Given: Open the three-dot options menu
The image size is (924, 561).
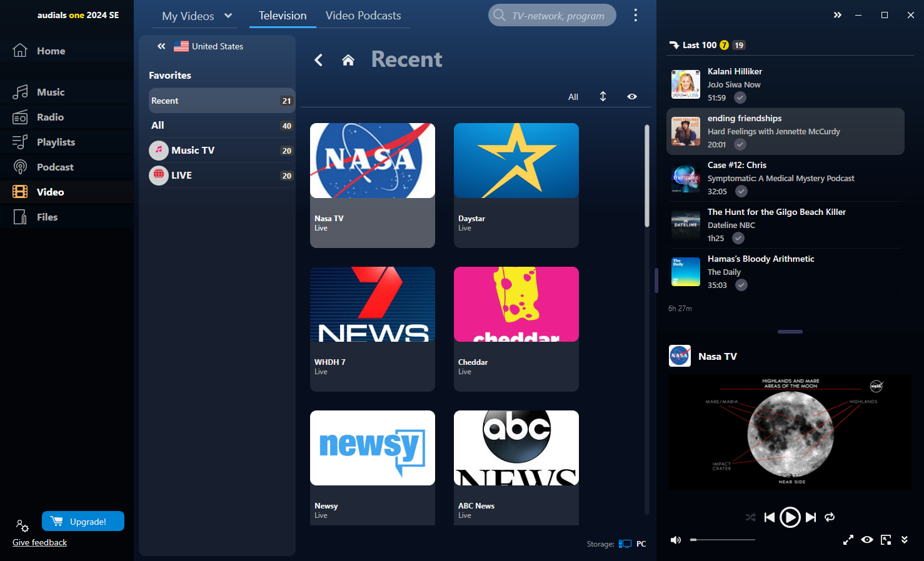Looking at the screenshot, I should click(635, 15).
